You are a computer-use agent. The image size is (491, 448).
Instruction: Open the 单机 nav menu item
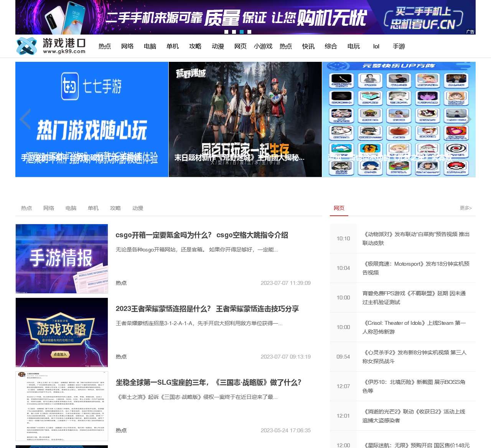pyautogui.click(x=172, y=46)
